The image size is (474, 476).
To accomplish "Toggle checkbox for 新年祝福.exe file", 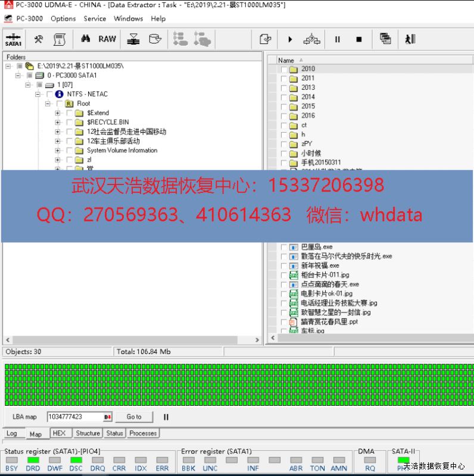I will 284,266.
